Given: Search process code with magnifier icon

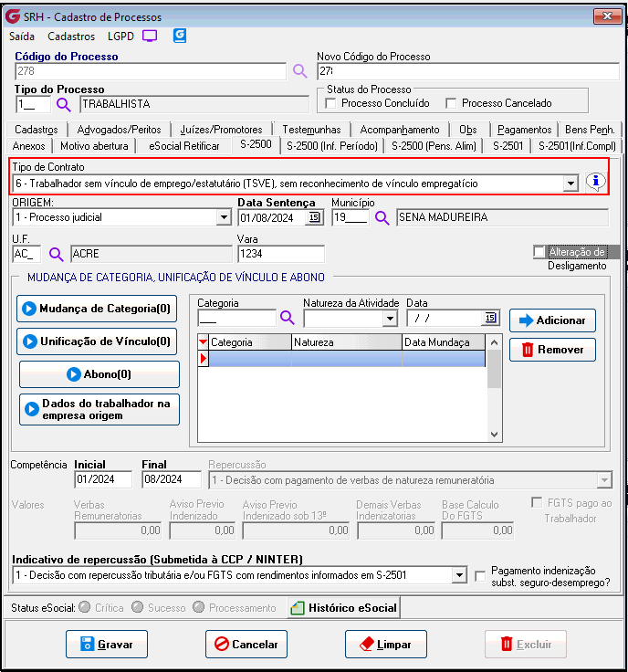Looking at the screenshot, I should pyautogui.click(x=300, y=71).
